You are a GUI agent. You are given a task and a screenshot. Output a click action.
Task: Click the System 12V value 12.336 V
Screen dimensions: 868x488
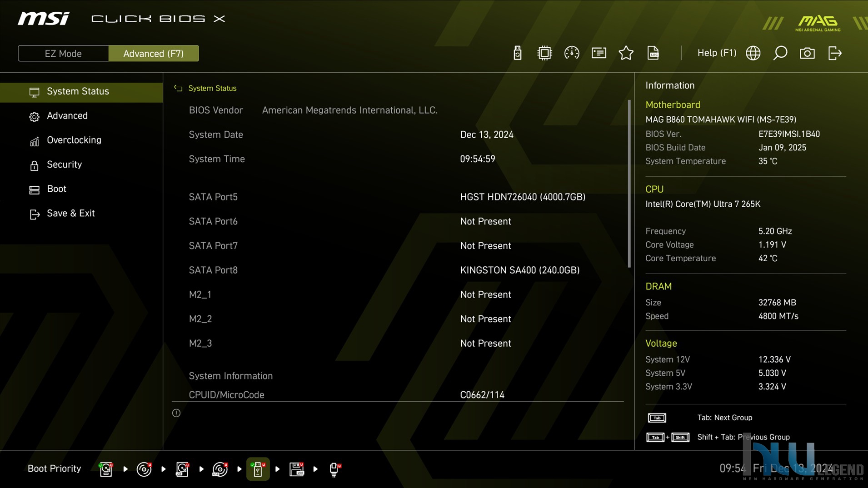pyautogui.click(x=774, y=359)
